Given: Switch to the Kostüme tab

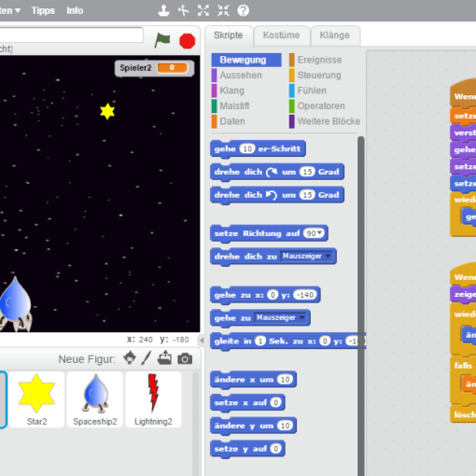Looking at the screenshot, I should [x=281, y=35].
